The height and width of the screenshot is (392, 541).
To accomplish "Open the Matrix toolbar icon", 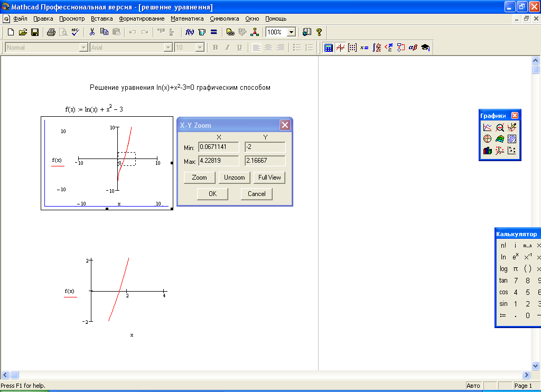I will [x=352, y=48].
